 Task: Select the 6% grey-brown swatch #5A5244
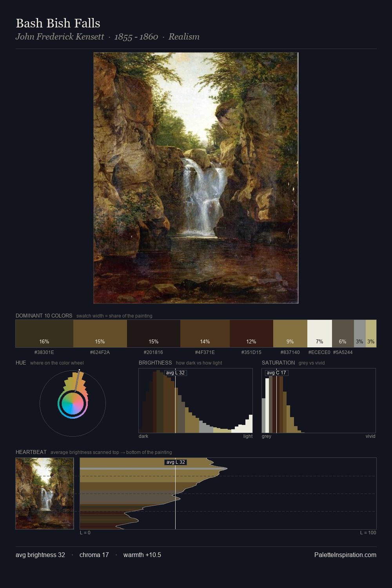tap(343, 334)
